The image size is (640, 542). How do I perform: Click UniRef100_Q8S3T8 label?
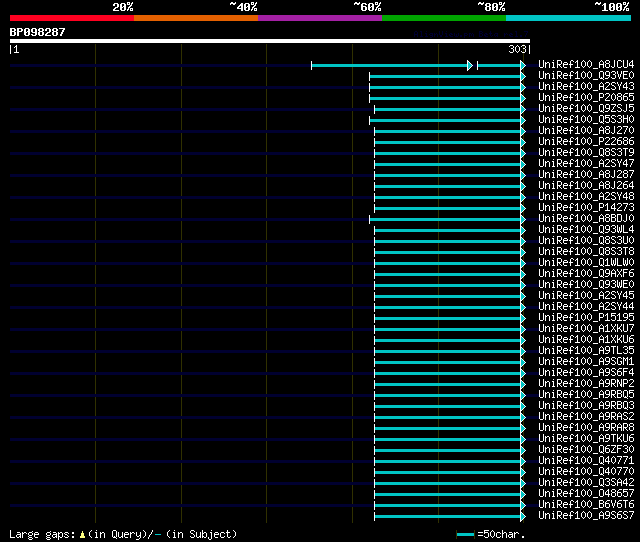pos(586,252)
